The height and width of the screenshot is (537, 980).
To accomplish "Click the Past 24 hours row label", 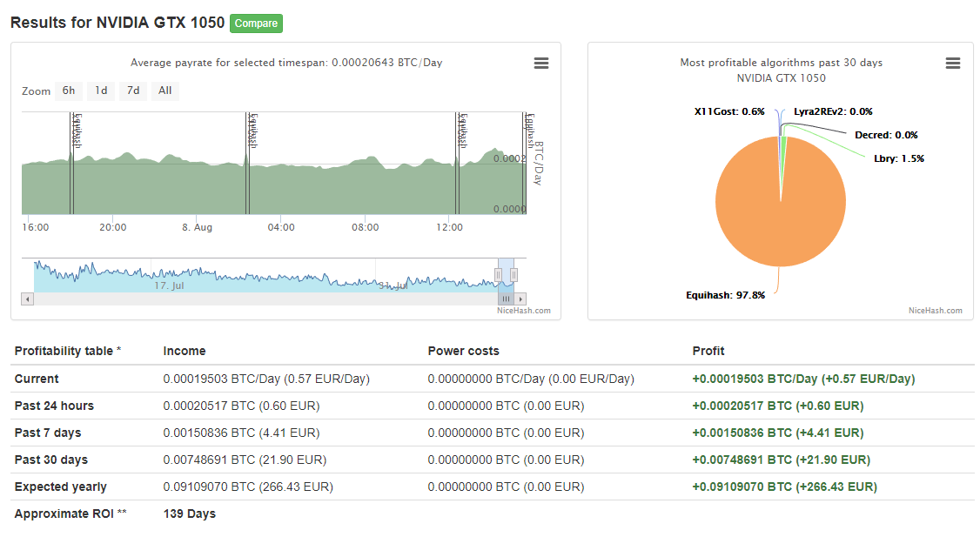I will [x=54, y=406].
